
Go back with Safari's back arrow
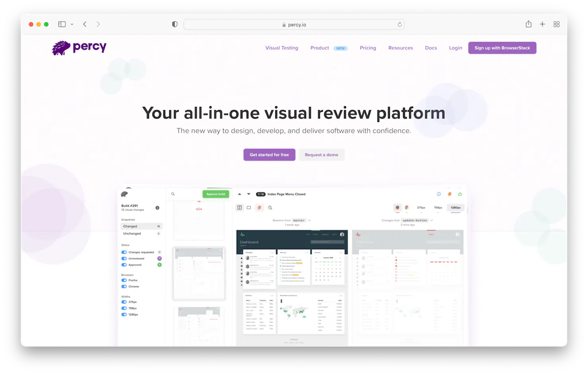(85, 24)
